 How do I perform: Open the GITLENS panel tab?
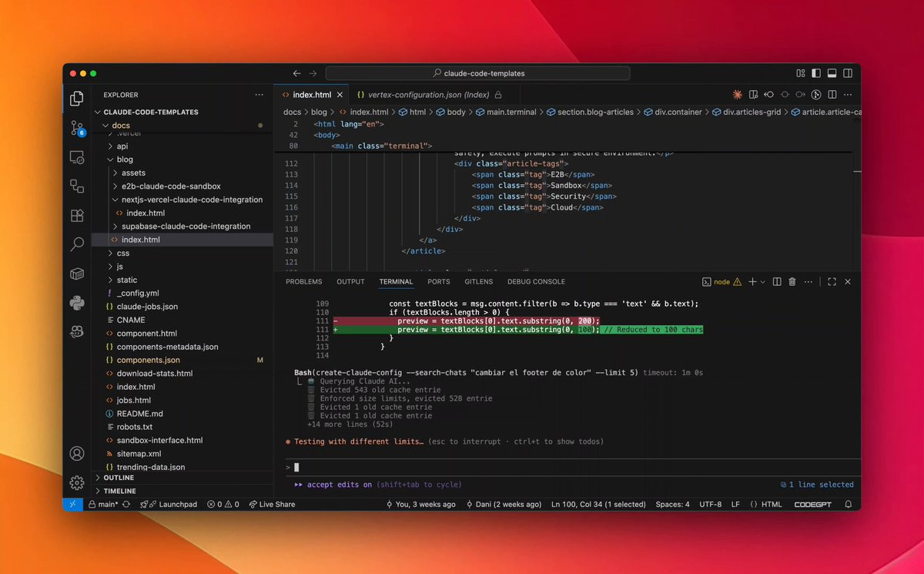click(x=479, y=282)
